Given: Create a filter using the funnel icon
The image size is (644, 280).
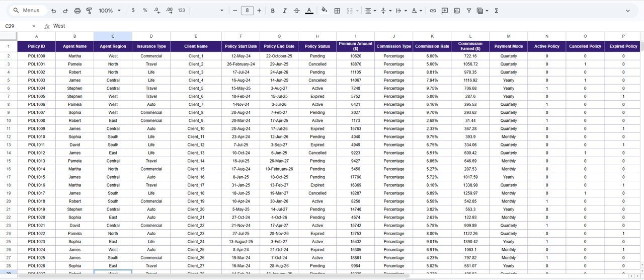Looking at the screenshot, I should (x=469, y=11).
